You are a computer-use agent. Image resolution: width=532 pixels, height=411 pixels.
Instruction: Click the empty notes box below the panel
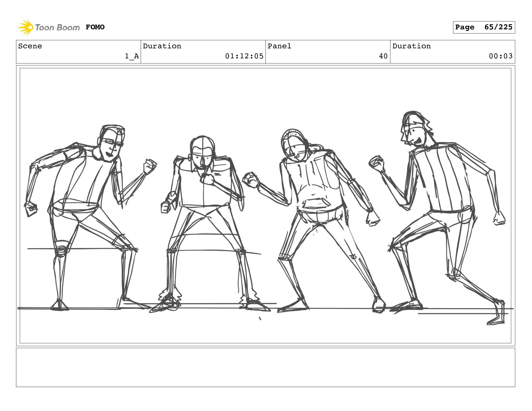[266, 367]
